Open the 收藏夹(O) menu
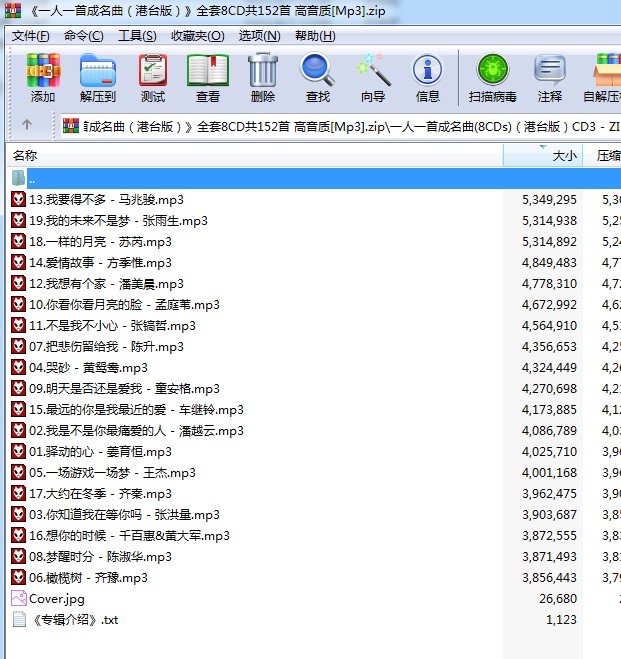This screenshot has width=621, height=659. (197, 36)
